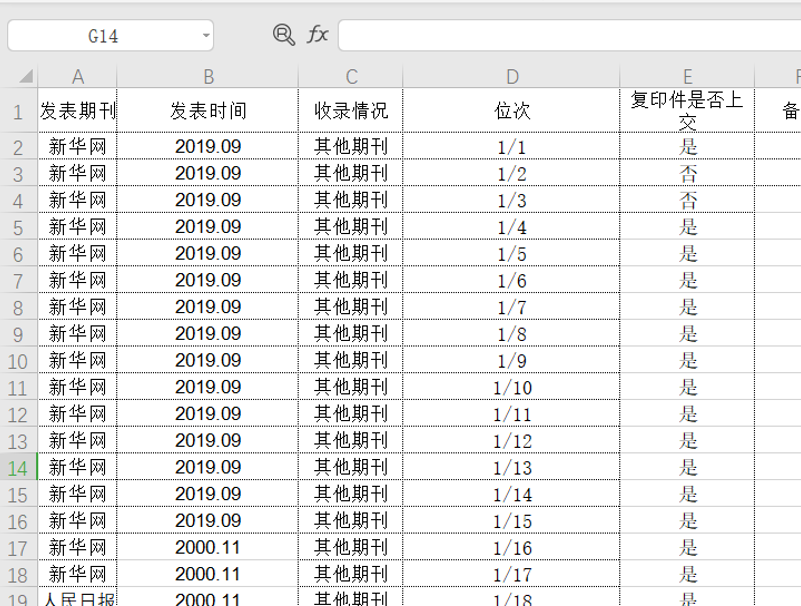
Task: Click cell with 1/12 in column D
Action: click(512, 440)
